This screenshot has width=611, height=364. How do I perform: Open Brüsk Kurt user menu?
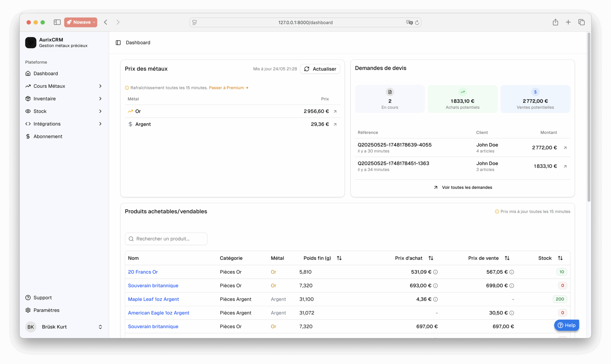(64, 327)
